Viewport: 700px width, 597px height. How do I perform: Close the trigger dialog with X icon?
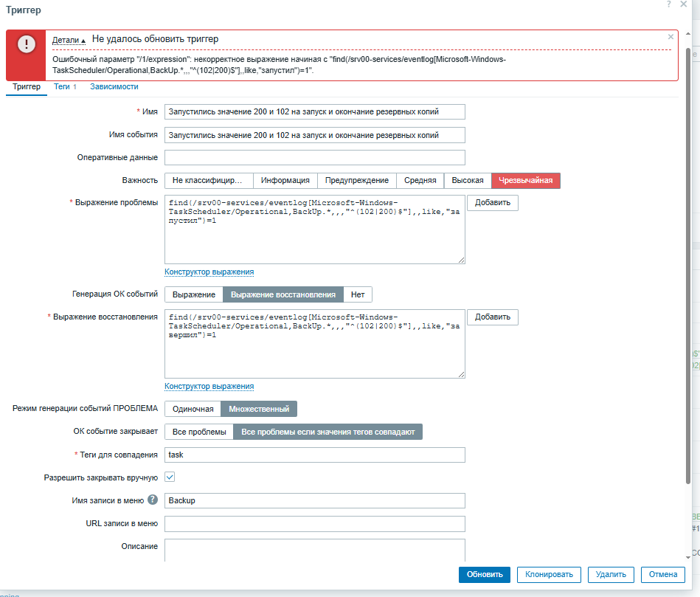(x=684, y=4)
